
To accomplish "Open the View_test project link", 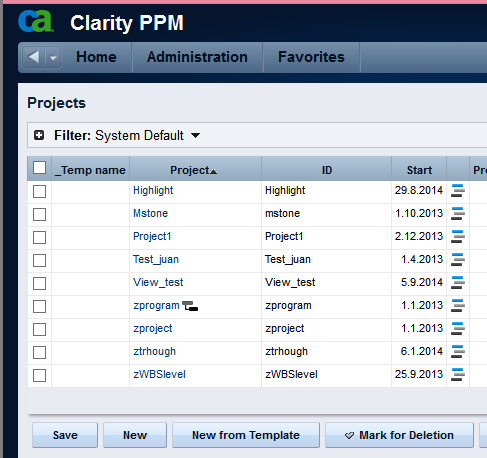I will [158, 282].
